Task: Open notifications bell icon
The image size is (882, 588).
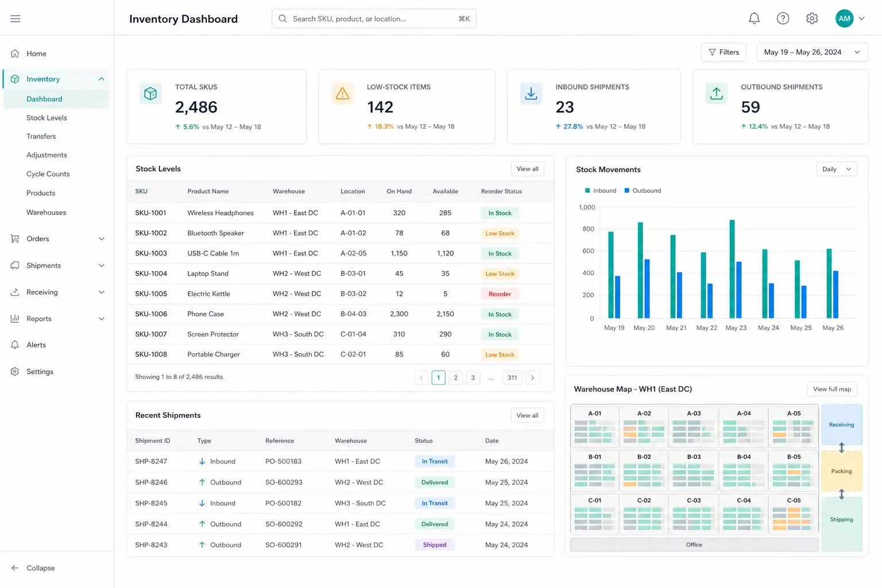Action: pyautogui.click(x=754, y=18)
